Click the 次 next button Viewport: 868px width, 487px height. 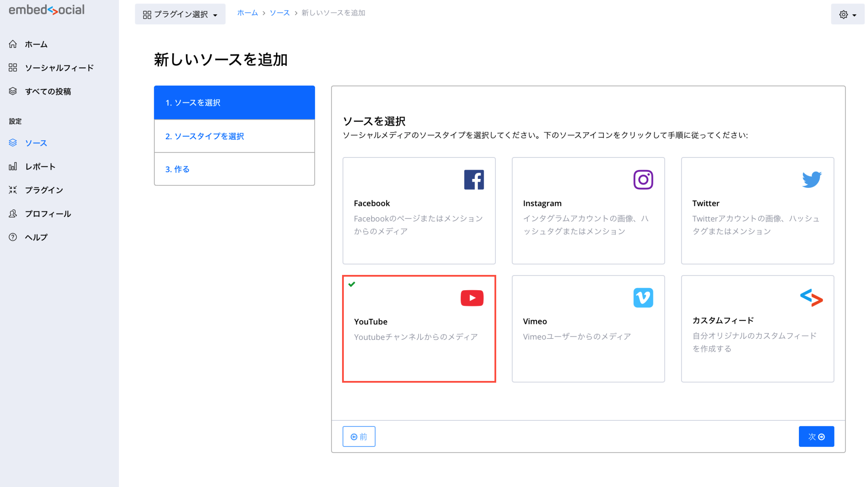[816, 437]
